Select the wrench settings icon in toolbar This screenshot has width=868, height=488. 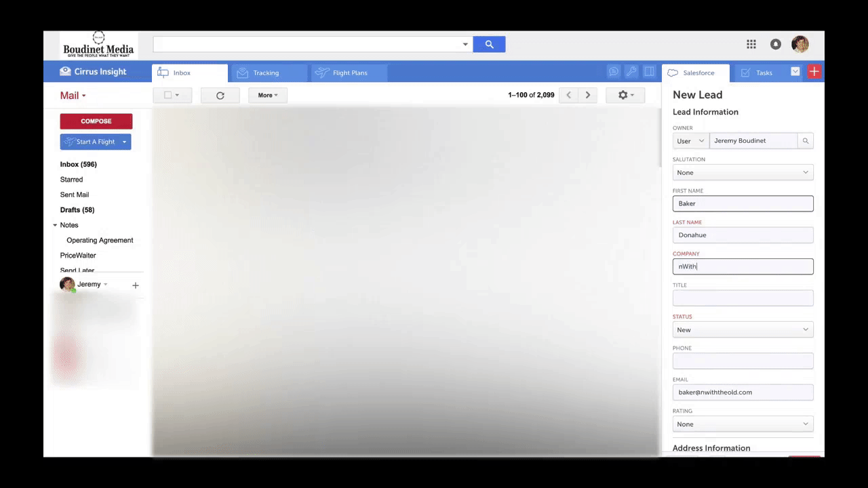[631, 71]
